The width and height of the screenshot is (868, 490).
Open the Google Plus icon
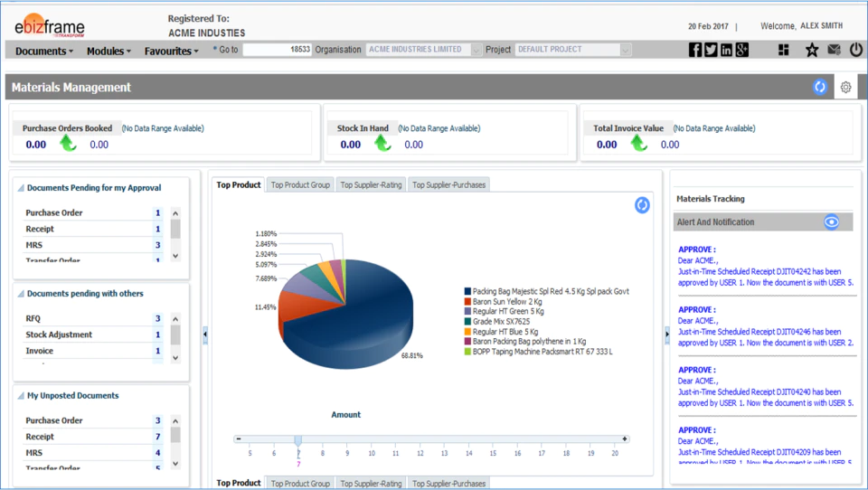coord(741,50)
